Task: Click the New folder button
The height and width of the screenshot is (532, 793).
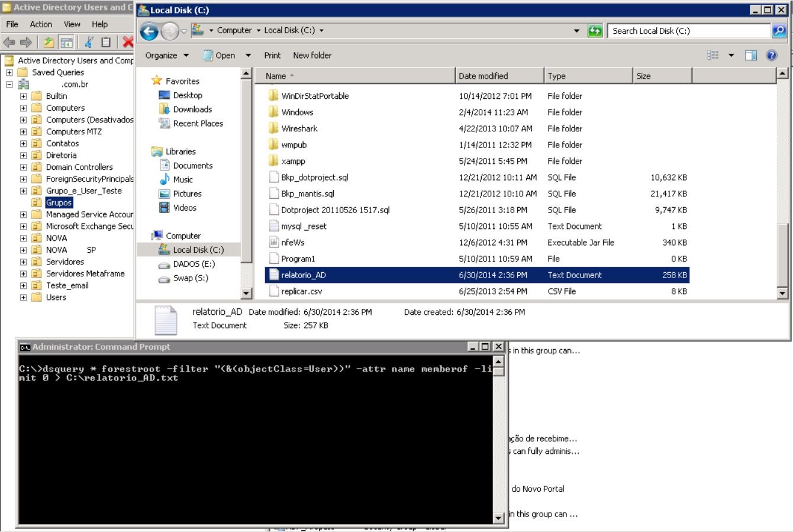Action: pyautogui.click(x=312, y=56)
